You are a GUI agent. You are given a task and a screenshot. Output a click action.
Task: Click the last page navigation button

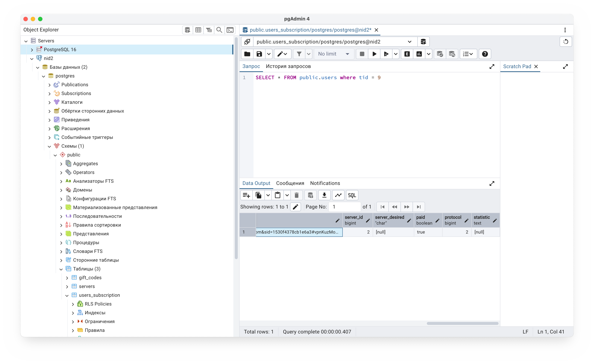click(419, 207)
